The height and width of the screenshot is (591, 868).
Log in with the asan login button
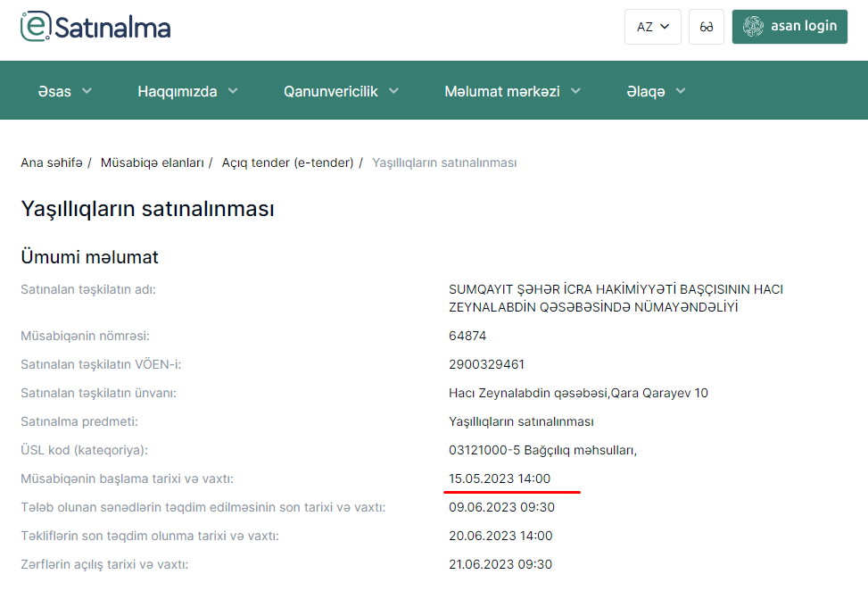pos(789,27)
